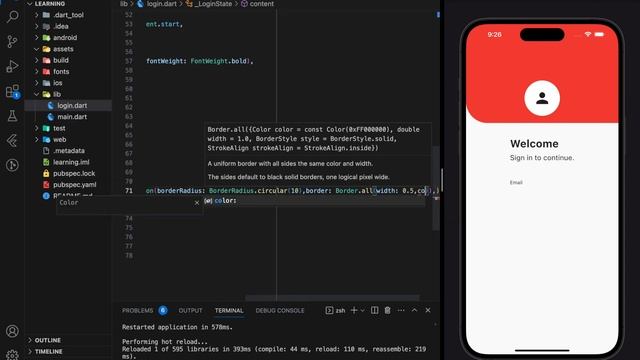Open the Testing flask view
The image size is (640, 360).
12,116
